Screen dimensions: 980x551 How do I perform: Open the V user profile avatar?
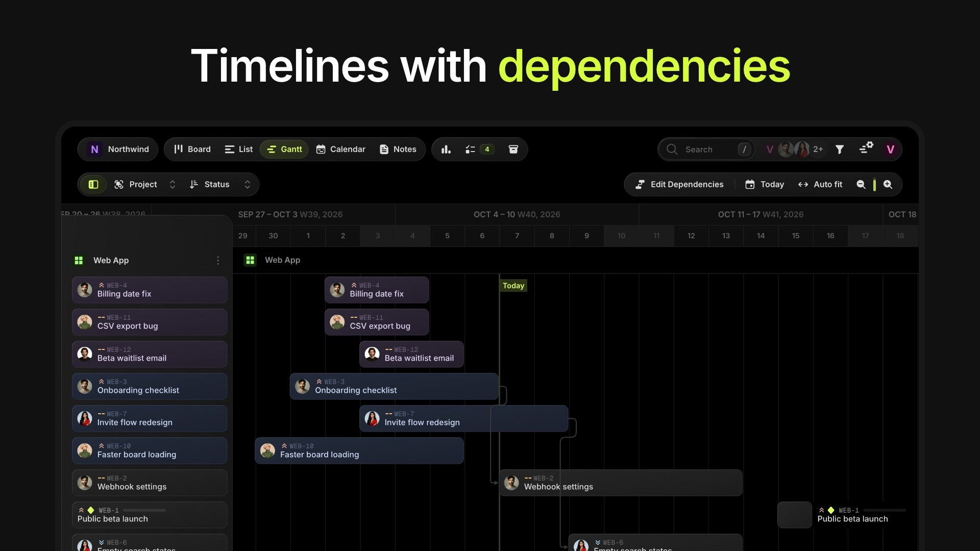click(x=891, y=149)
